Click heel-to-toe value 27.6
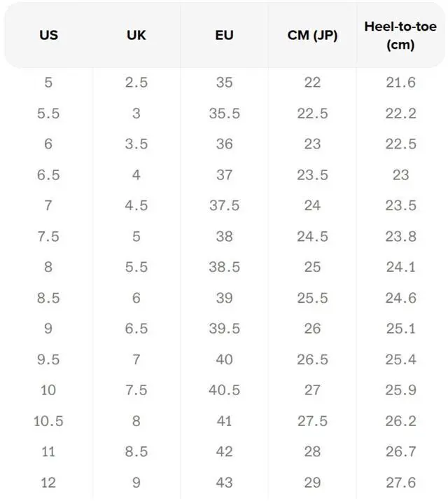Screen dimensions: 448x501 tap(400, 483)
